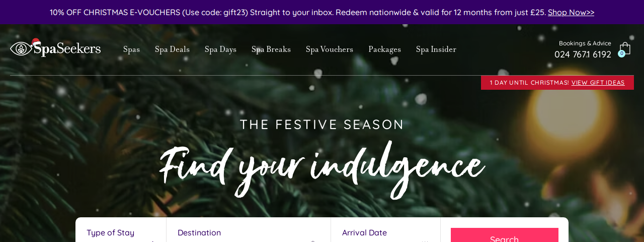Open the Spa Breaks menu item

tap(271, 49)
